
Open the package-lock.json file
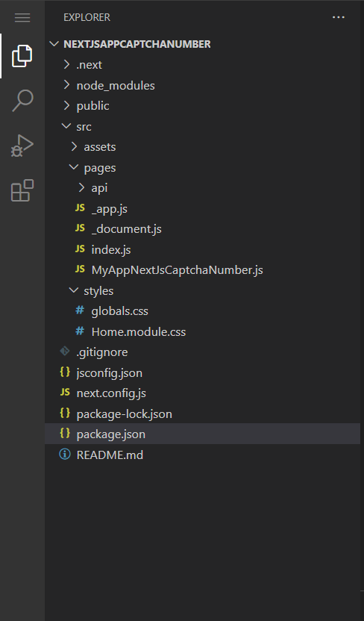125,414
